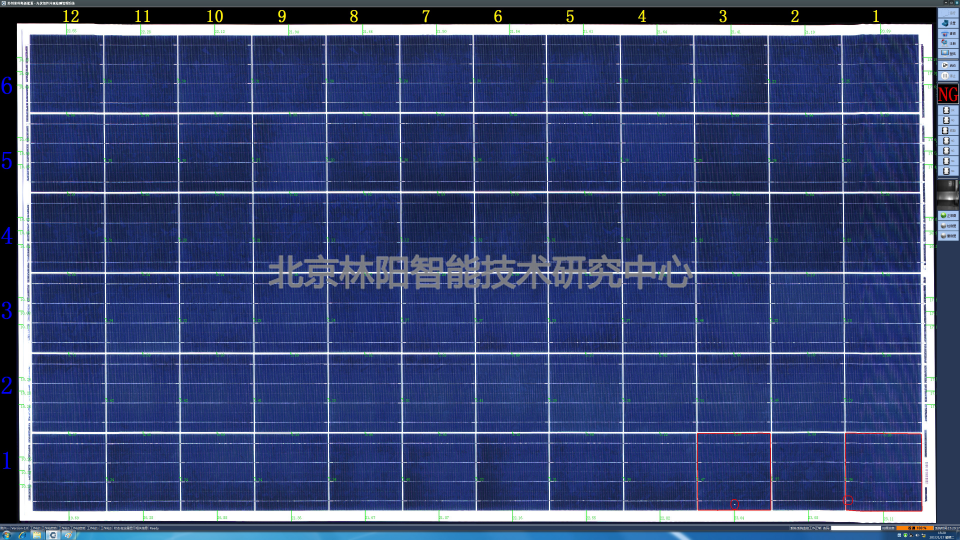This screenshot has width=960, height=540.
Task: Click blue row label 4
Action: (x=7, y=236)
